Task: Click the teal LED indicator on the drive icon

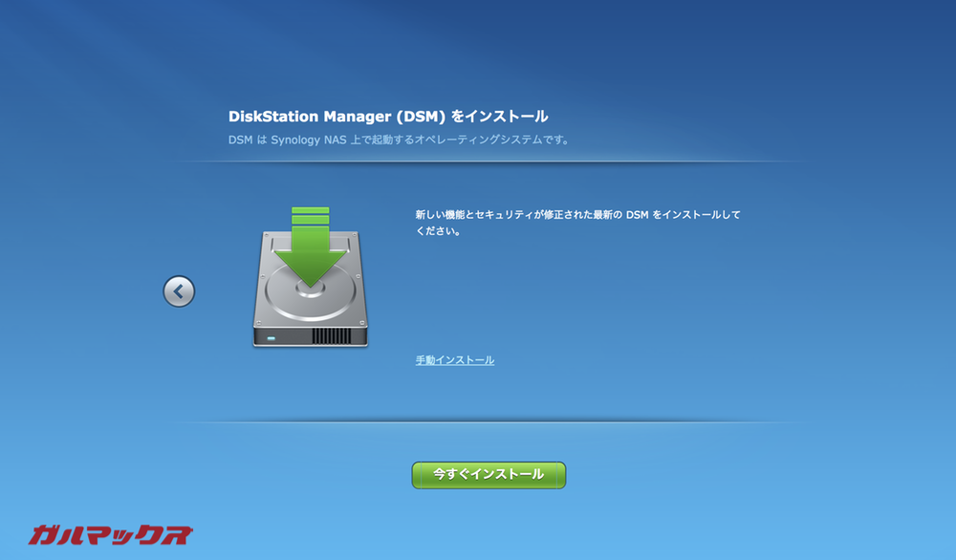Action: tap(271, 338)
